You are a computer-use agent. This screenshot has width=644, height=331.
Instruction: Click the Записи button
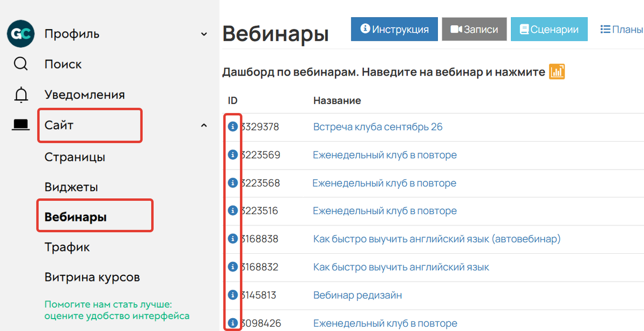tap(474, 29)
